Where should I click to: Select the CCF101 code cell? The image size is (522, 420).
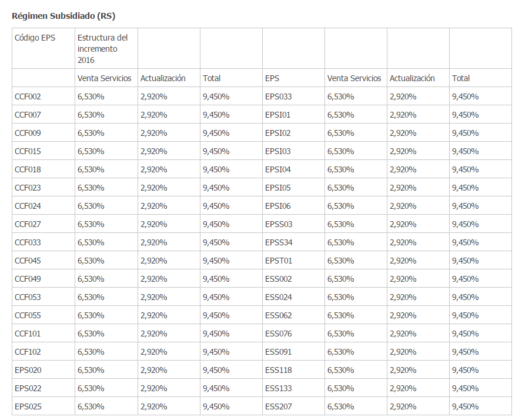(28, 334)
